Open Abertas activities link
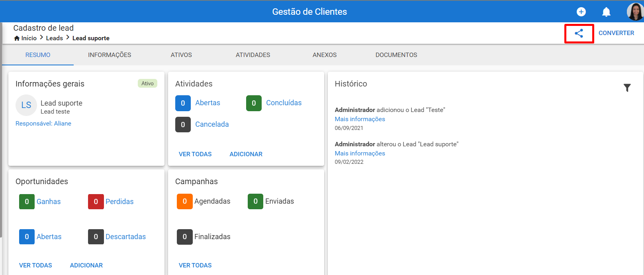Image resolution: width=644 pixels, height=275 pixels. pos(207,103)
